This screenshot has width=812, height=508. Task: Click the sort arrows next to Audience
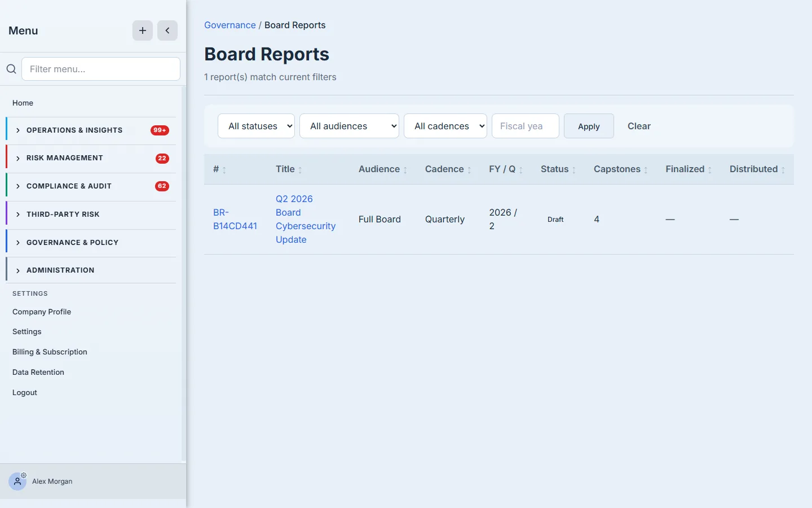405,170
